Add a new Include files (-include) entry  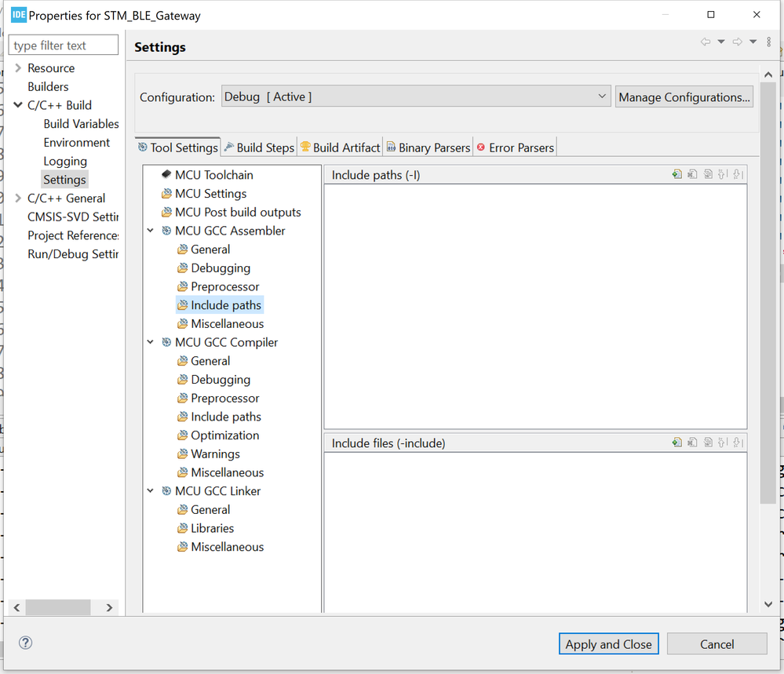[677, 443]
